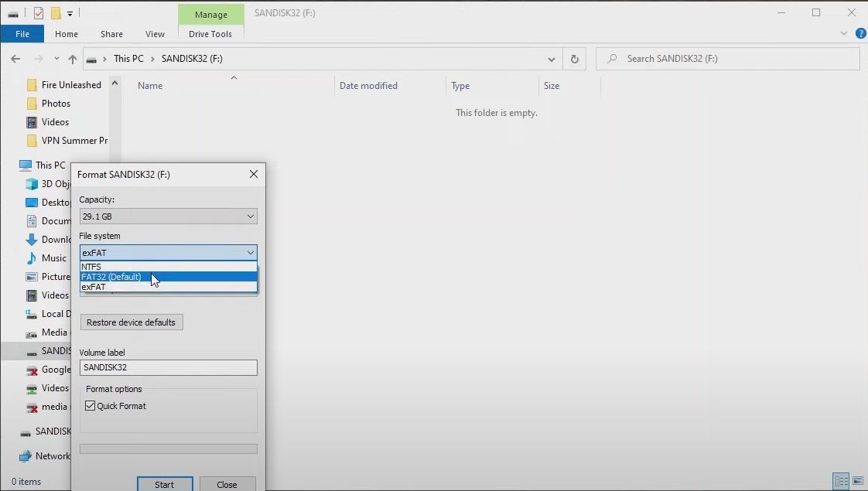Click the SANDISK32 volume label field

(168, 367)
